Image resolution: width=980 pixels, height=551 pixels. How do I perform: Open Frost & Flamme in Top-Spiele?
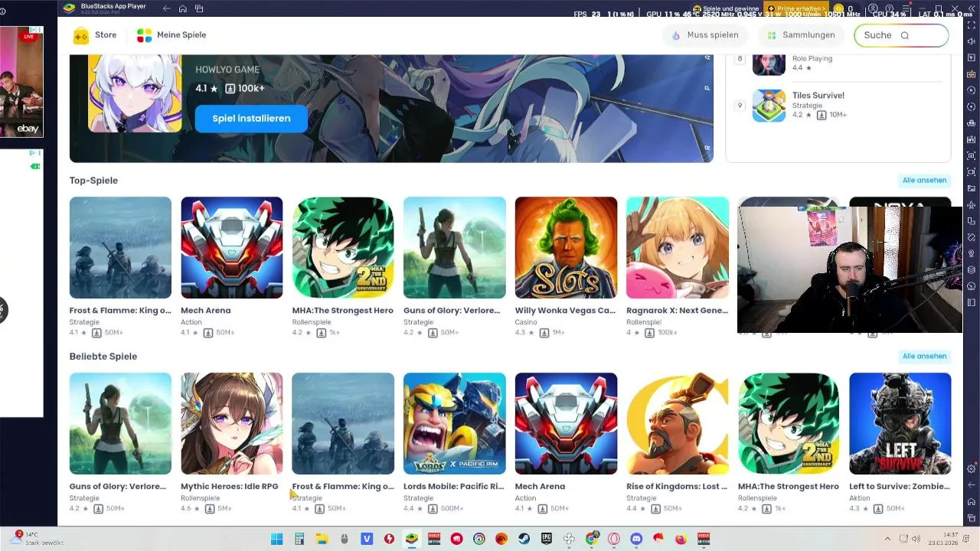click(120, 248)
